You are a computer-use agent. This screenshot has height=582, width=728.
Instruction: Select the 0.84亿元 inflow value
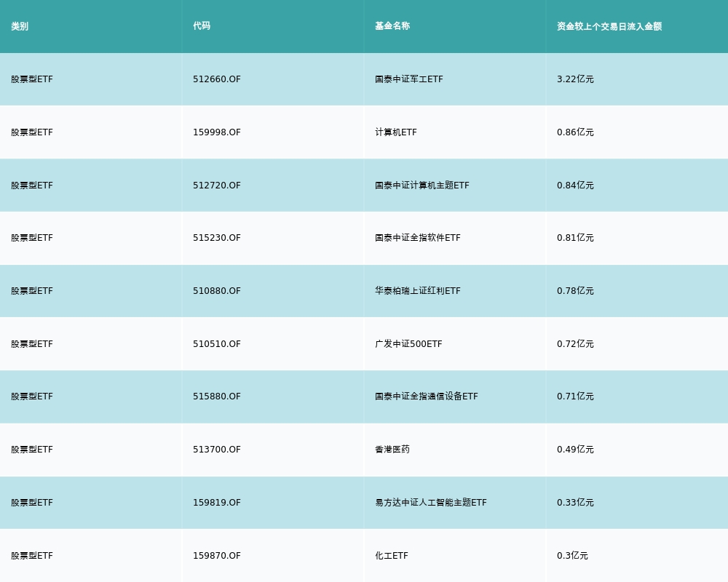575,186
